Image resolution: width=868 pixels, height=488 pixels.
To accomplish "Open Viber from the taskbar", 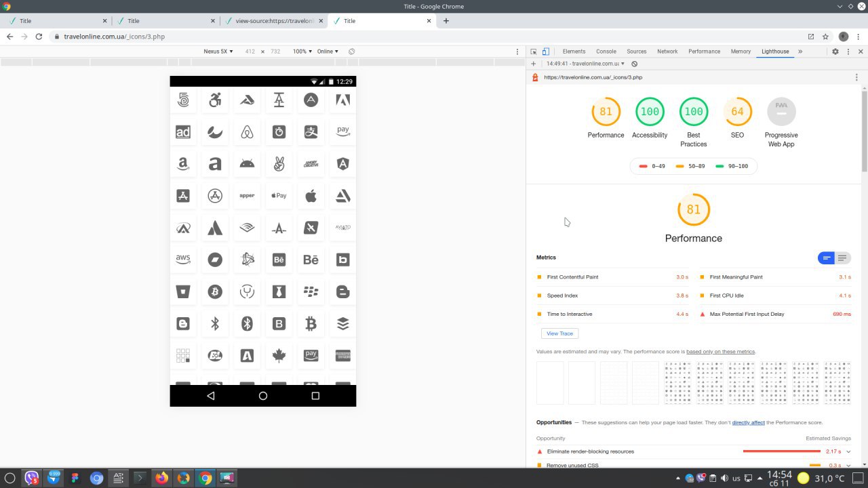I will click(x=31, y=478).
